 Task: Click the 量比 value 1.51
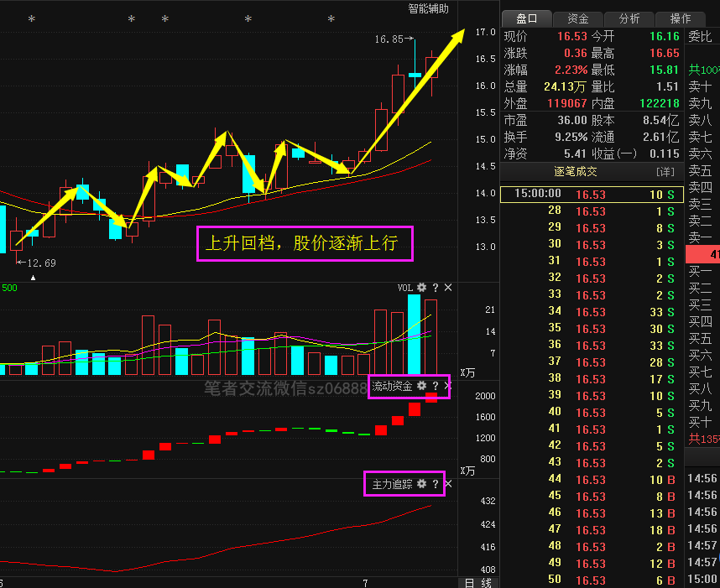(668, 86)
